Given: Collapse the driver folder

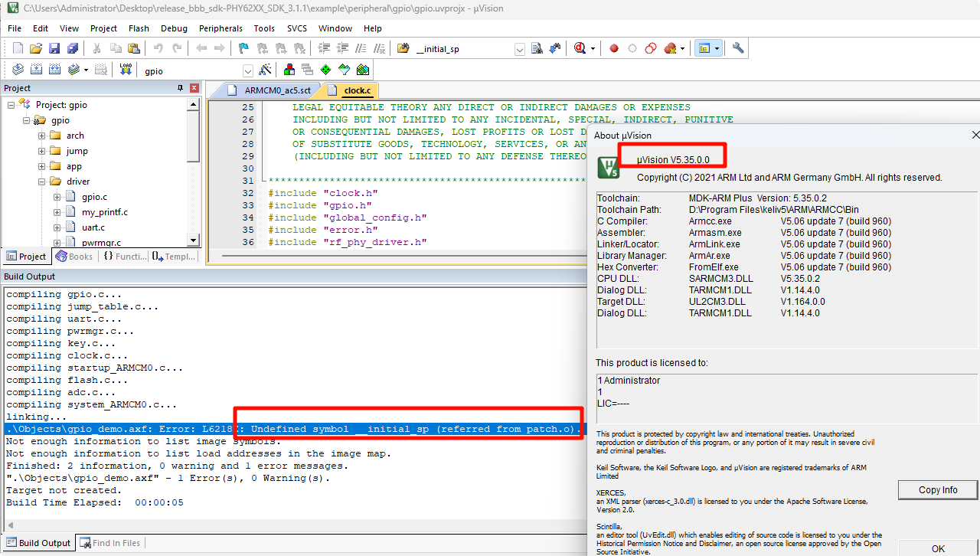Looking at the screenshot, I should pyautogui.click(x=42, y=182).
